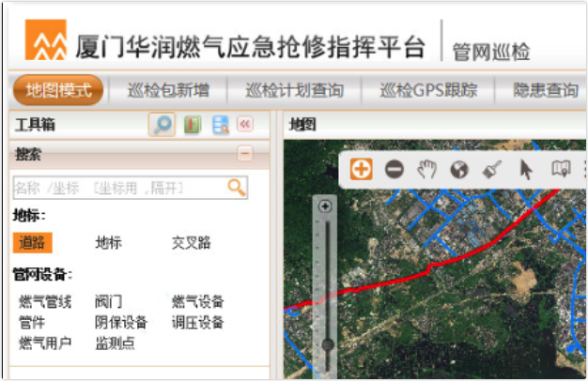Choose 监测点 under pipe network equipment
Screen dimensions: 588x381
tap(115, 343)
